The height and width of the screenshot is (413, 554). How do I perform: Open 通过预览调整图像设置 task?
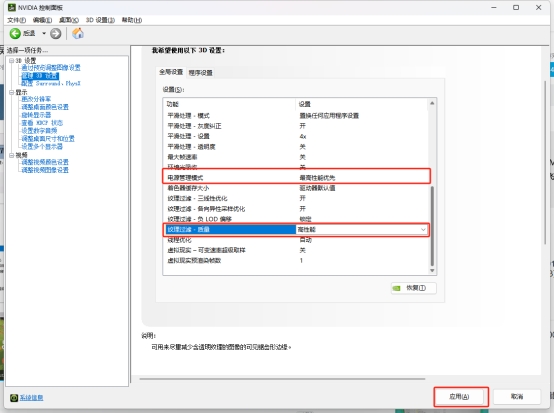[51, 67]
